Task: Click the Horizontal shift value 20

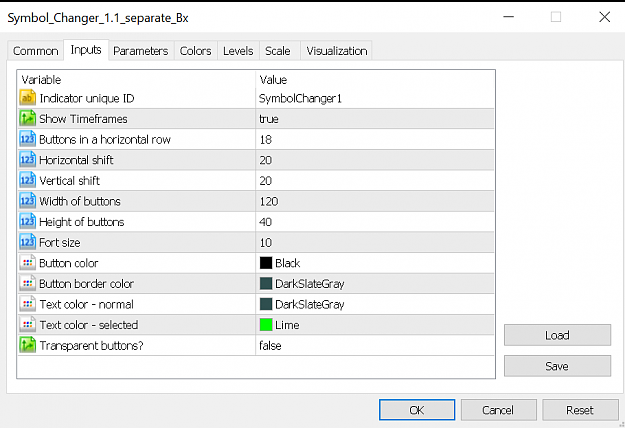Action: [x=265, y=160]
